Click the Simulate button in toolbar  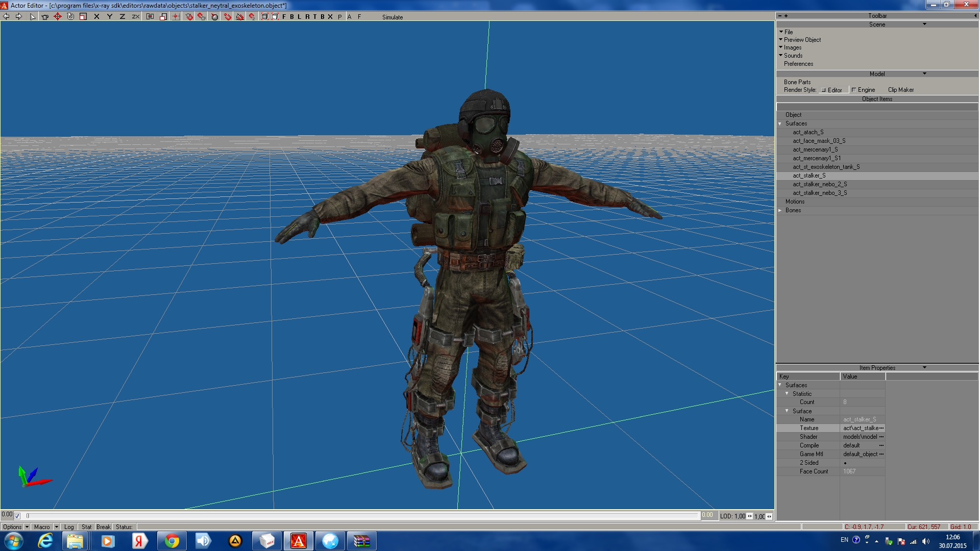(x=392, y=17)
